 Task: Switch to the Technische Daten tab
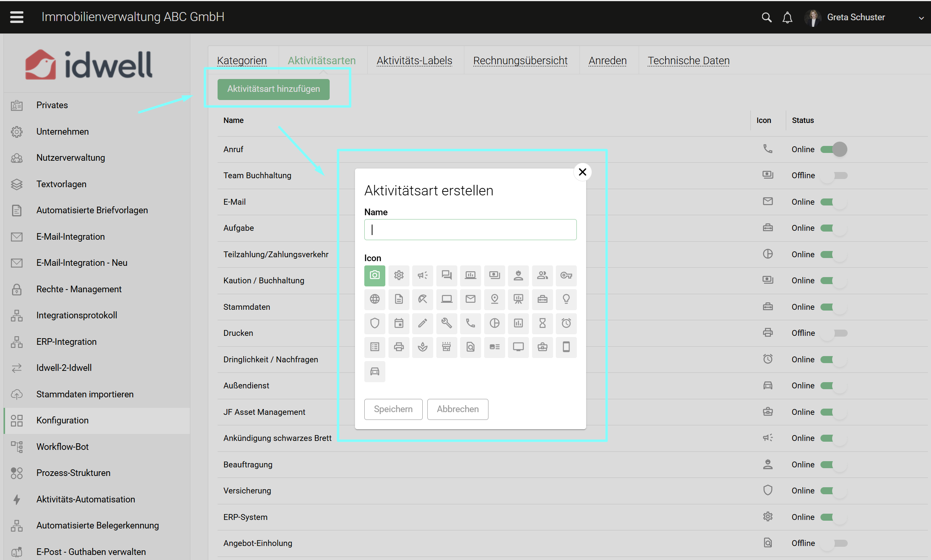(688, 61)
